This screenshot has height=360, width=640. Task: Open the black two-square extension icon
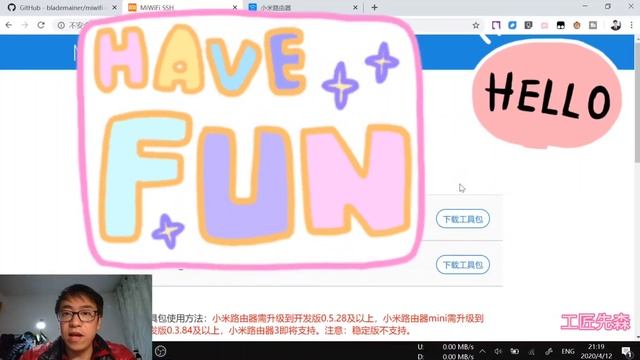[x=561, y=25]
